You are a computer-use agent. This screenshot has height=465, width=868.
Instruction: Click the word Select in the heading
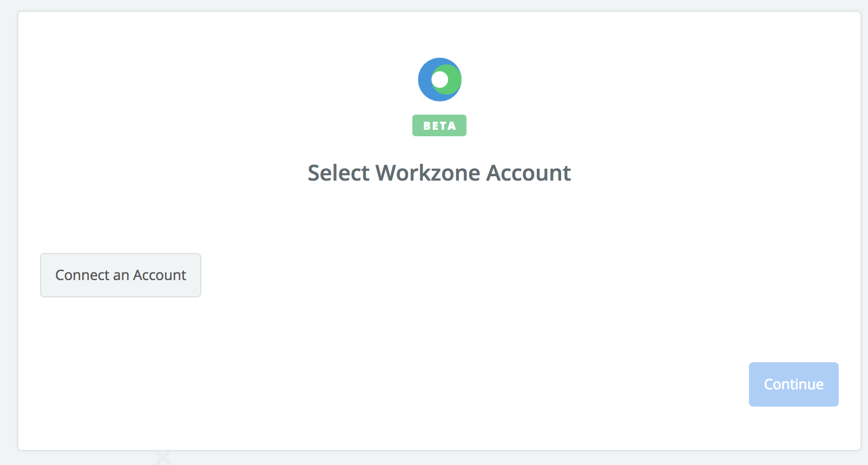click(338, 173)
